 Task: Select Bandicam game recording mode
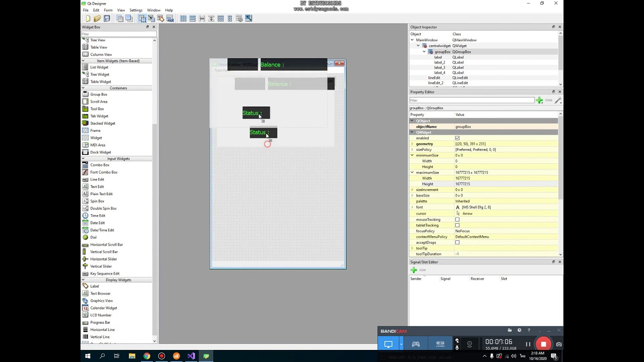tap(416, 344)
